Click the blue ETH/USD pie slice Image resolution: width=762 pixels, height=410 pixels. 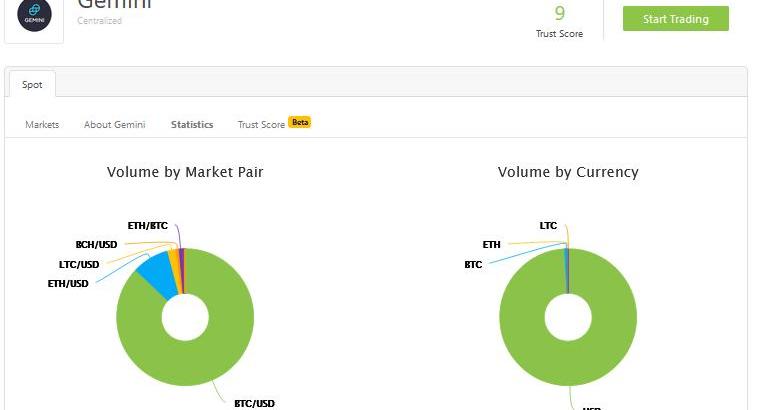pos(155,271)
